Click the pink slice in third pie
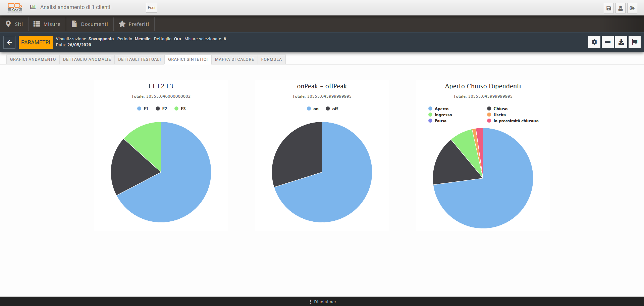This screenshot has width=644, height=306. coord(480,144)
